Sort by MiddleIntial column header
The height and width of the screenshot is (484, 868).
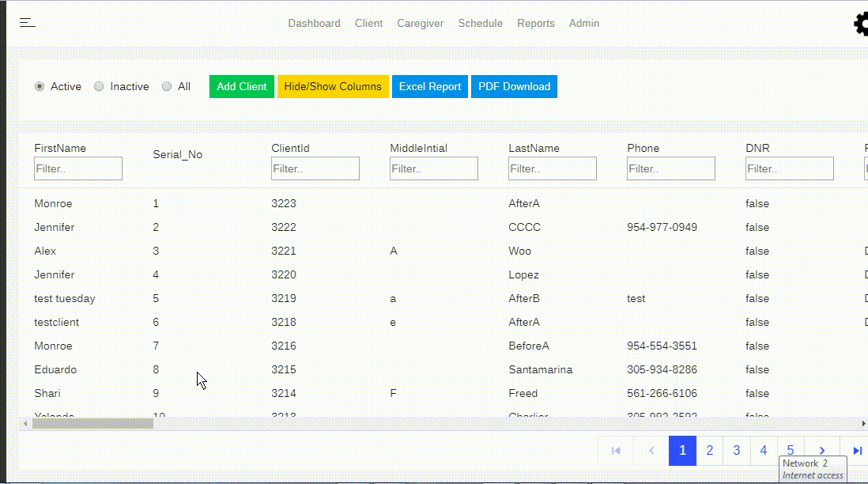(x=418, y=149)
